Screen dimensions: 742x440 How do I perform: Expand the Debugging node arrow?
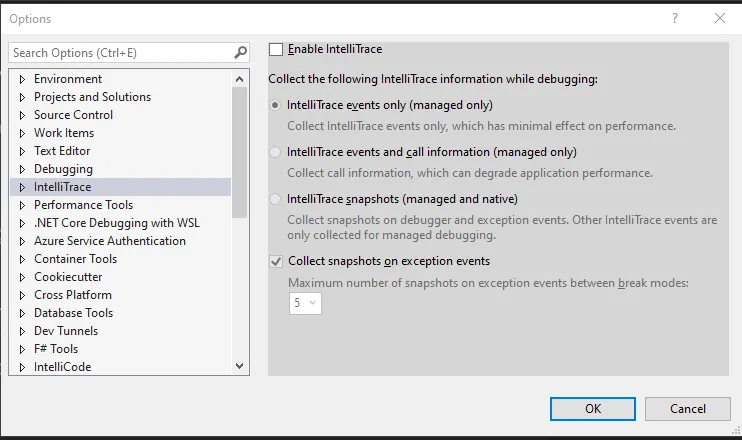click(22, 169)
